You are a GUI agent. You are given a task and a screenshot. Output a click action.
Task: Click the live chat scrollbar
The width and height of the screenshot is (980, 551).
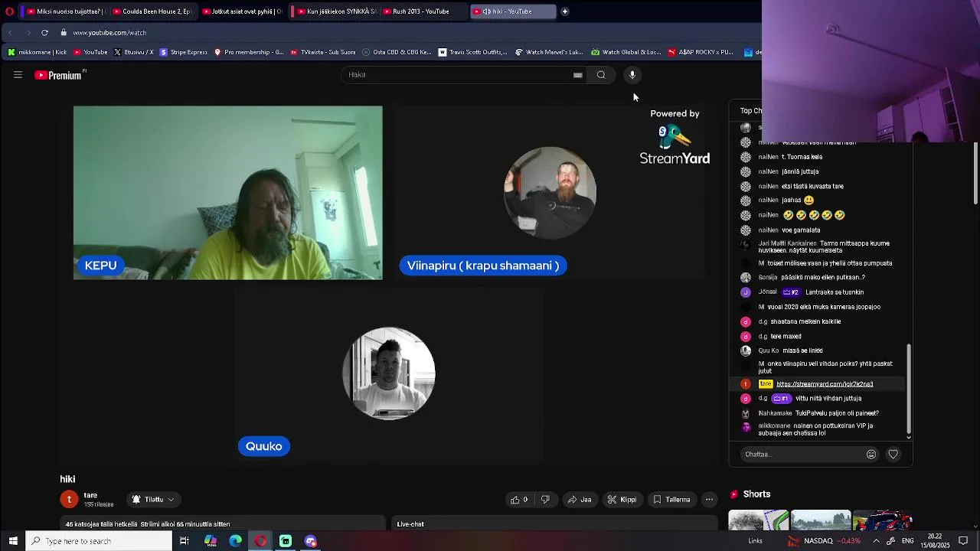pyautogui.click(x=909, y=388)
